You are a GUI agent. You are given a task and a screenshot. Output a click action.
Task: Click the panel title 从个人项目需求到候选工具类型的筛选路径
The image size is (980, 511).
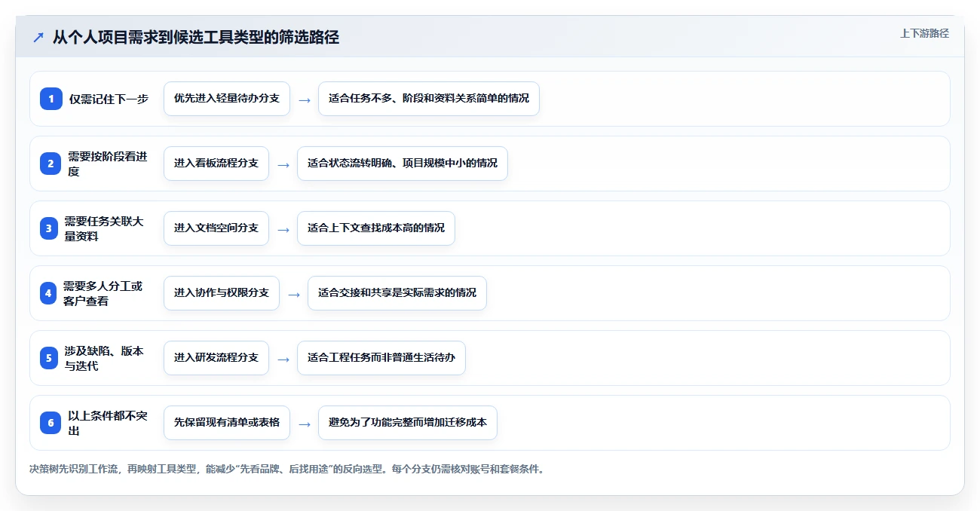click(196, 37)
